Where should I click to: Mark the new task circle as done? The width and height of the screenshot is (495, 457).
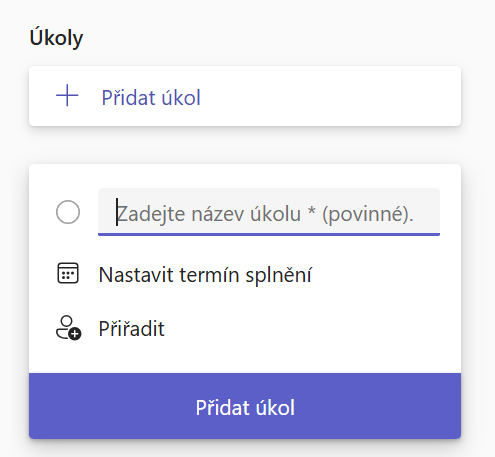[x=68, y=212]
